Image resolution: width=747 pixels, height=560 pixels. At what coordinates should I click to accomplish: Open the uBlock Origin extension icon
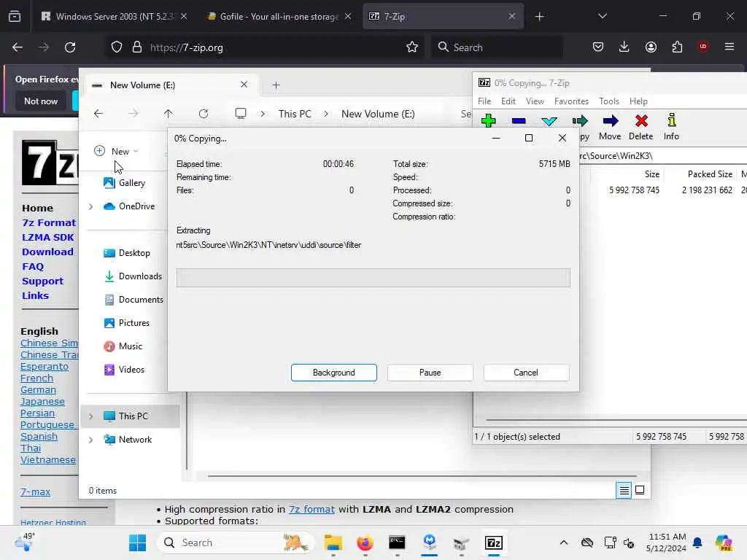[703, 47]
